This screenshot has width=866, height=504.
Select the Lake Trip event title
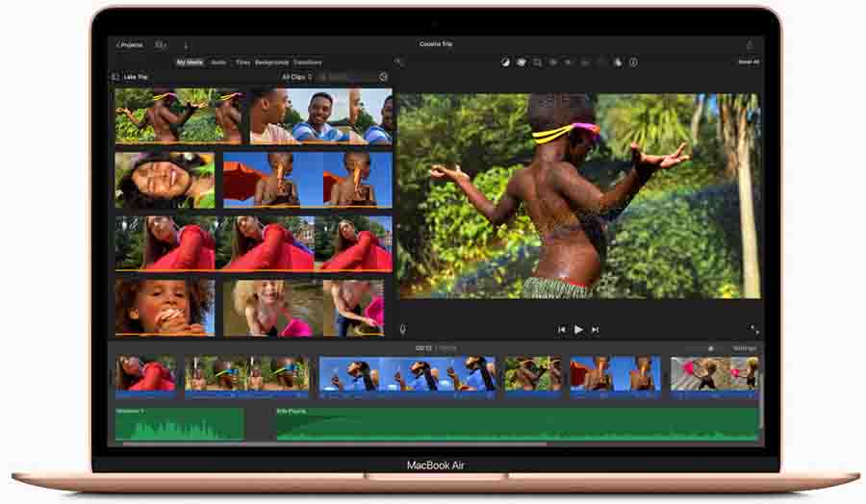(136, 77)
